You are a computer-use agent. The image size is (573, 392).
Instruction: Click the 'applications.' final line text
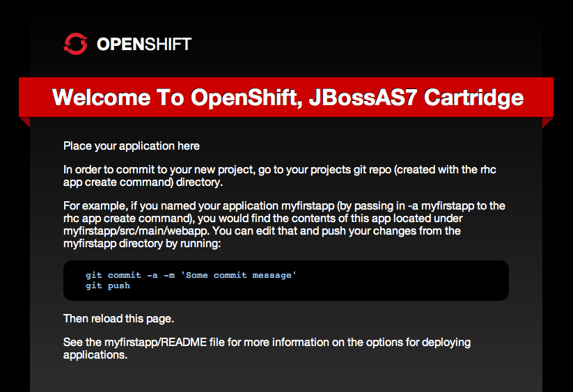(x=95, y=354)
